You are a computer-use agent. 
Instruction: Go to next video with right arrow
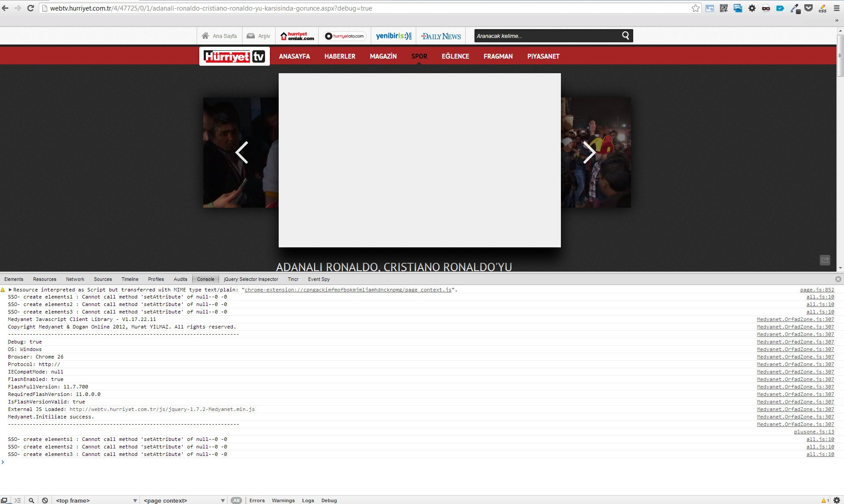click(589, 153)
